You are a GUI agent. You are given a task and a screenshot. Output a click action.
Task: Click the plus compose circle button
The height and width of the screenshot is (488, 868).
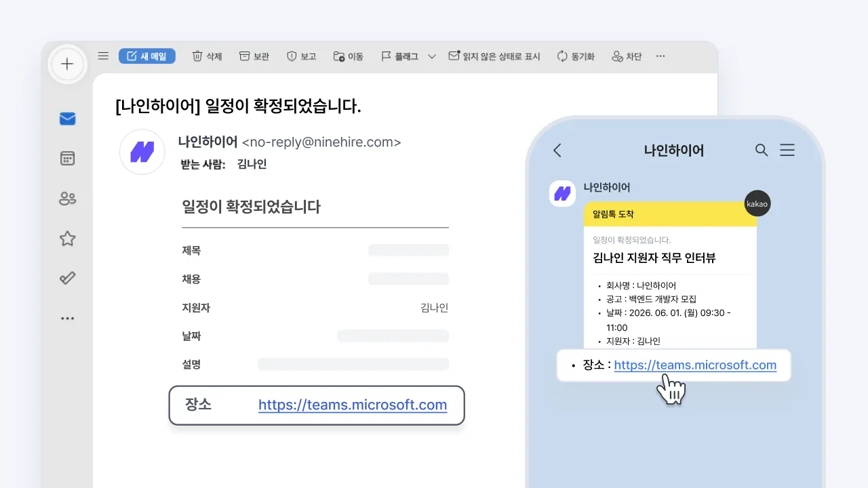tap(67, 64)
